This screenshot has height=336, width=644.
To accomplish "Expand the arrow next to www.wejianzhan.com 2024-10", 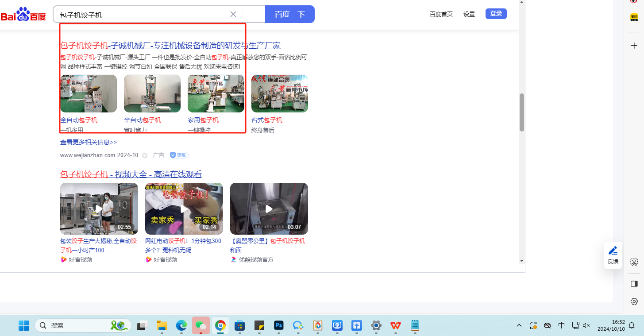I will click(145, 155).
